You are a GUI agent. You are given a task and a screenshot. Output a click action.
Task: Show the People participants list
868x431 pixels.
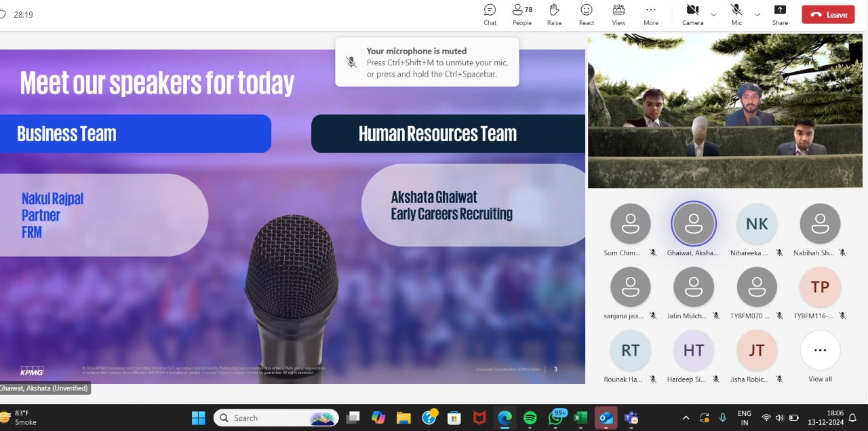coord(521,14)
